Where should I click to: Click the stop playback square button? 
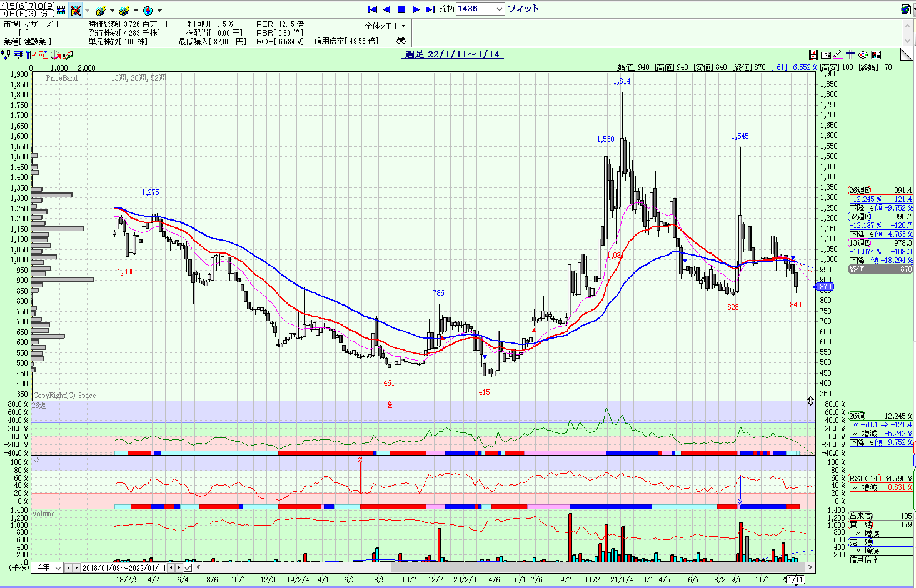click(x=402, y=9)
